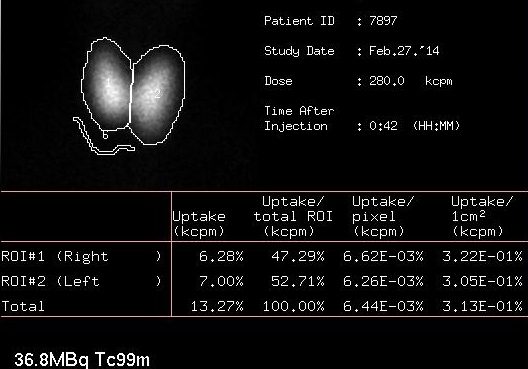This screenshot has height=369, width=528.
Task: Select the ROI#2 (Left) row label
Action: click(81, 281)
